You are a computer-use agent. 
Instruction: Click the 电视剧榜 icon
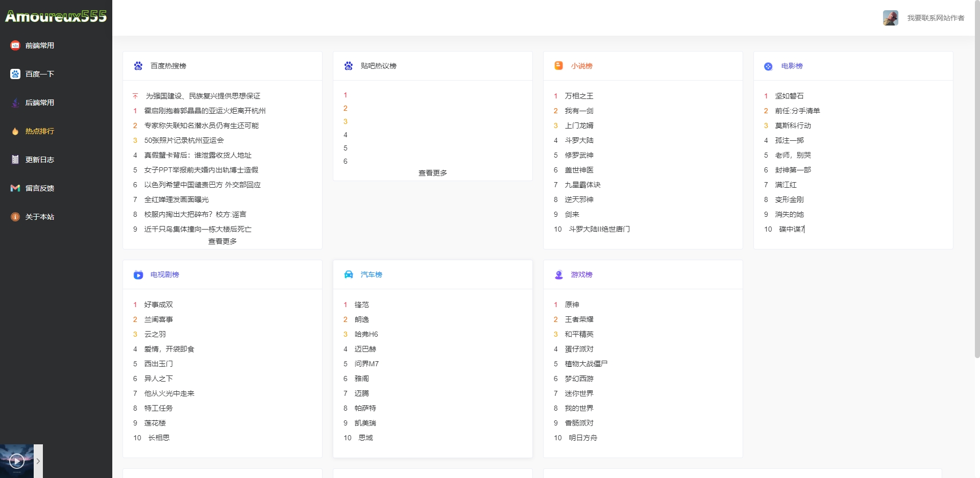138,275
